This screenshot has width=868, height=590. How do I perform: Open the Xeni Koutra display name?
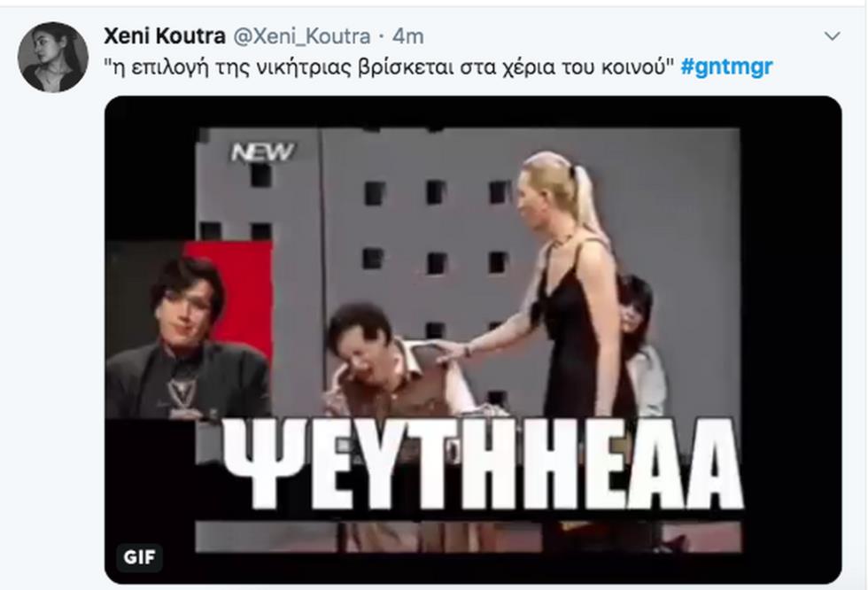[165, 36]
